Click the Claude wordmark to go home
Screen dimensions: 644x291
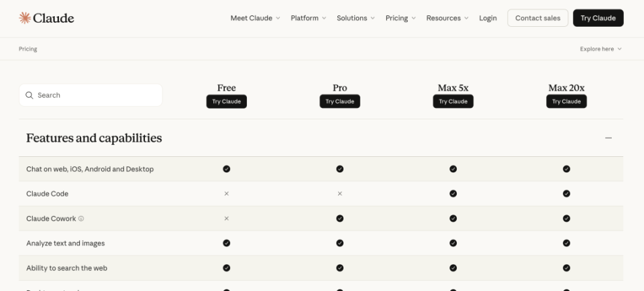point(54,18)
